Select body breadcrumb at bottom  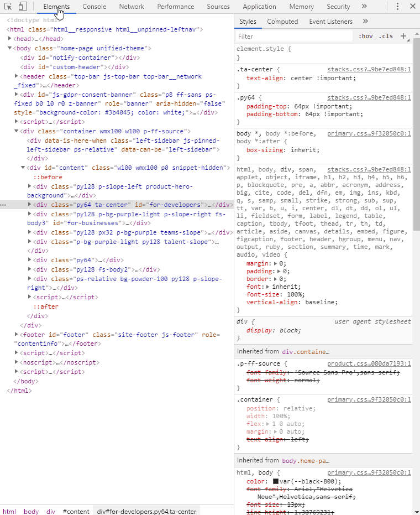coord(31,511)
